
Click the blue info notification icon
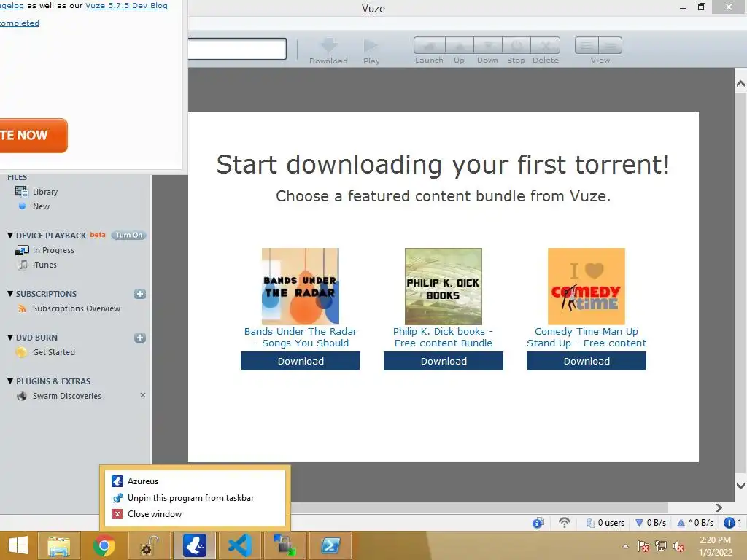tap(729, 523)
